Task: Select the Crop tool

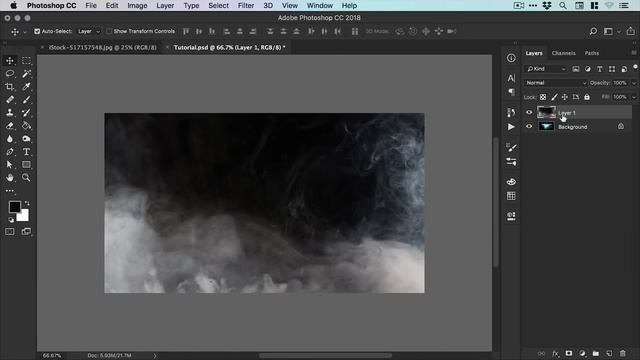Action: [10, 87]
